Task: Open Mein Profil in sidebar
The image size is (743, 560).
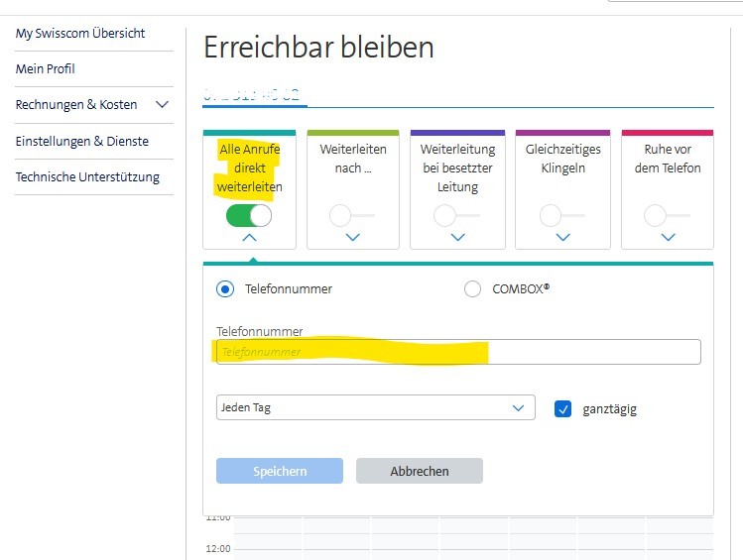Action: [x=45, y=68]
